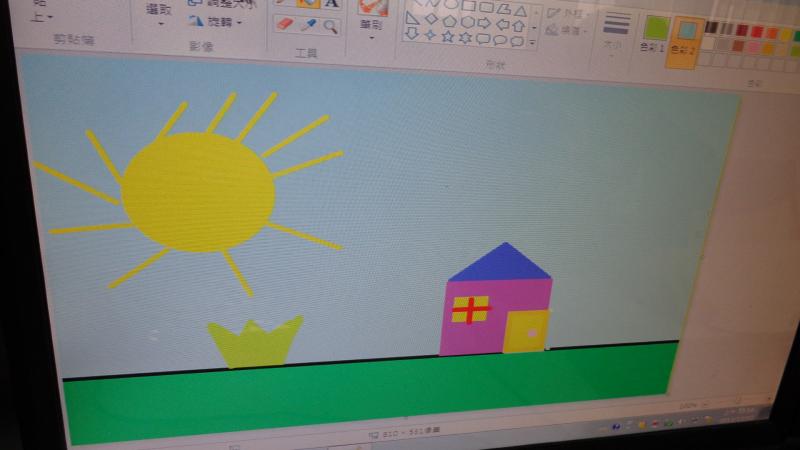The image size is (800, 450).
Task: Choose the up arrow shape
Action: [518, 25]
